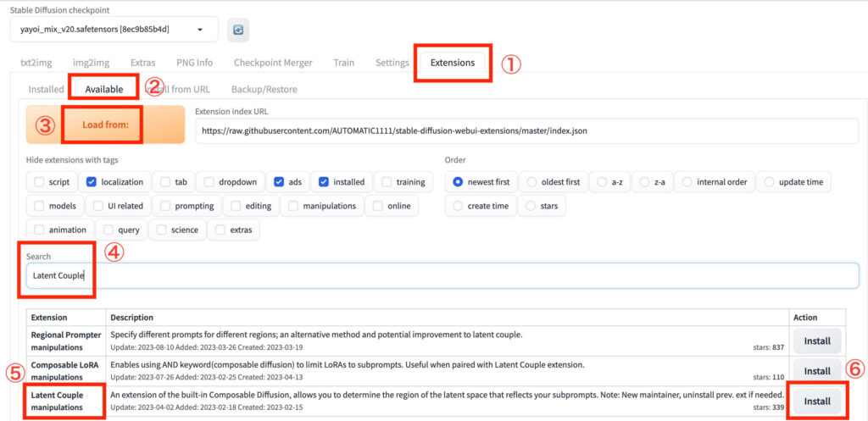Viewport: 868px width, 421px height.
Task: Uncheck the installed tag checkbox
Action: 325,181
